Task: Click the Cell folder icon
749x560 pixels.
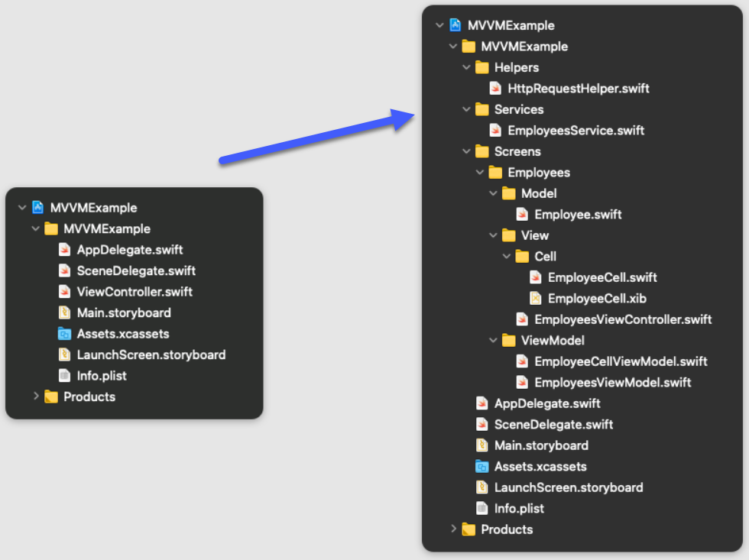Action: click(522, 257)
